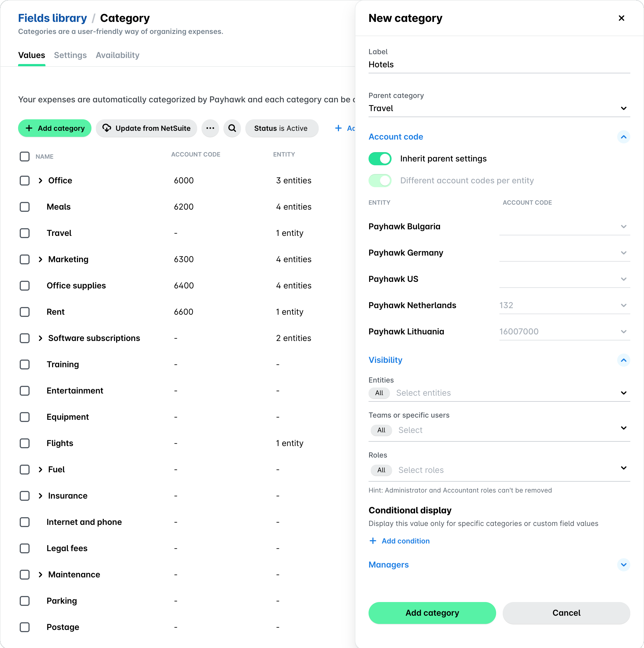The height and width of the screenshot is (648, 644).
Task: Click the search magnifier icon
Action: pos(232,128)
